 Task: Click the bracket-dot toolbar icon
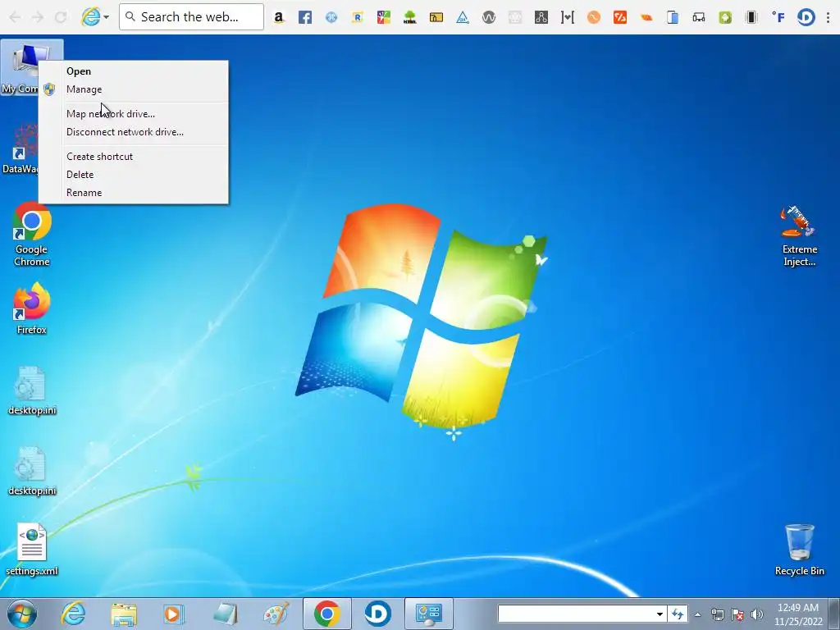pos(568,17)
